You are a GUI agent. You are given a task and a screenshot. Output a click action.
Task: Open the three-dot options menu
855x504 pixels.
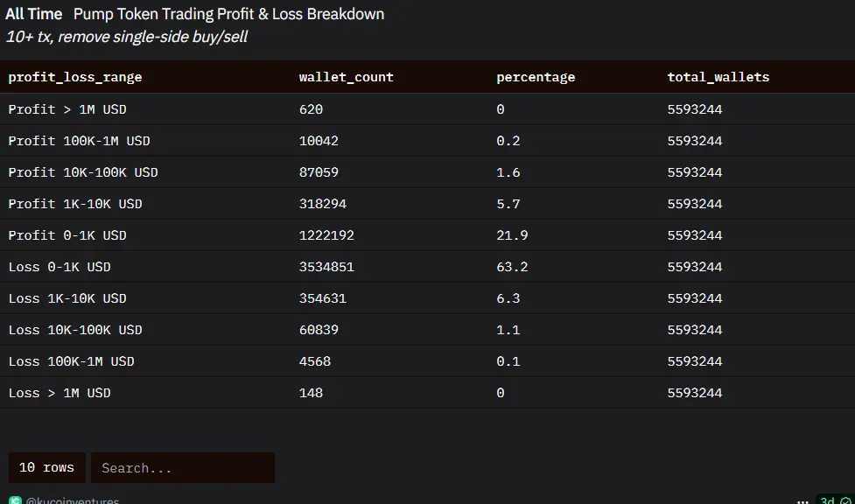(802, 500)
